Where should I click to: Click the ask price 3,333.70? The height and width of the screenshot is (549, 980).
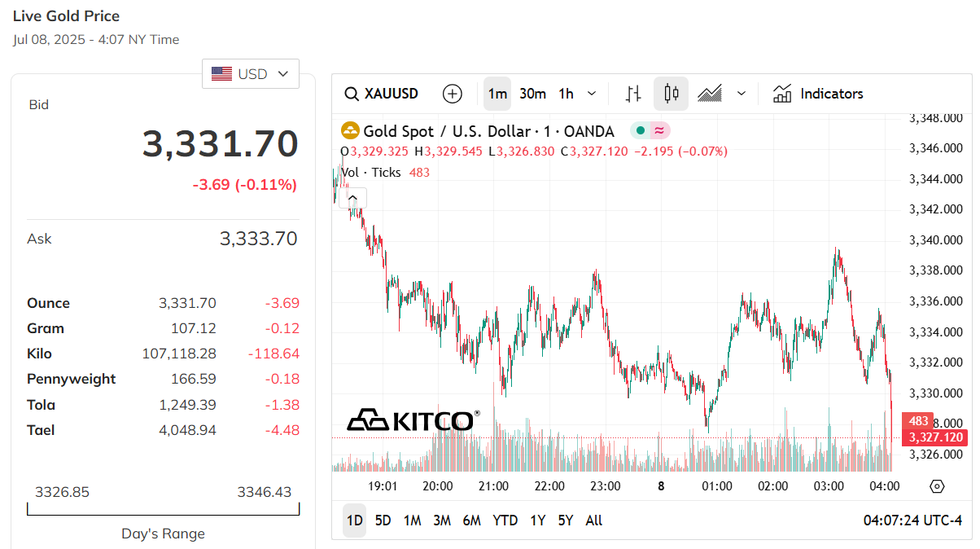pos(258,239)
